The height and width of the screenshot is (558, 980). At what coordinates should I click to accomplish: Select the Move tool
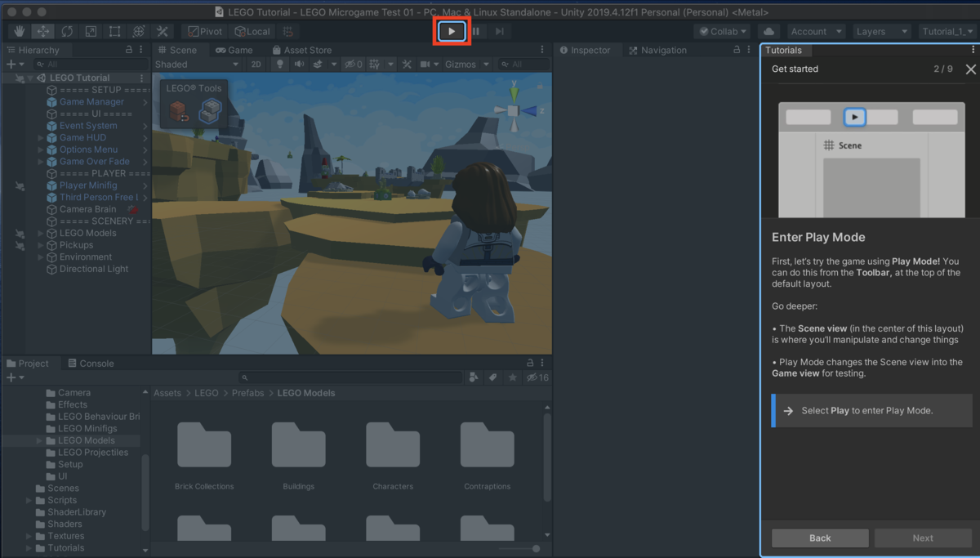coord(43,31)
